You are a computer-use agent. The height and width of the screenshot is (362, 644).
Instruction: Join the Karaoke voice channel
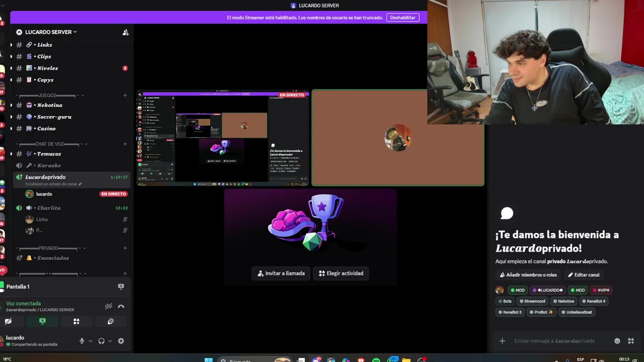(72, 165)
